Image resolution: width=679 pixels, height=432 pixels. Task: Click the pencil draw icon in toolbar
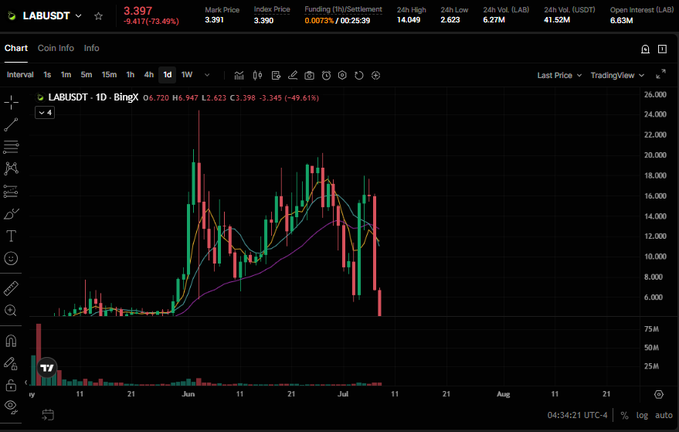click(293, 75)
